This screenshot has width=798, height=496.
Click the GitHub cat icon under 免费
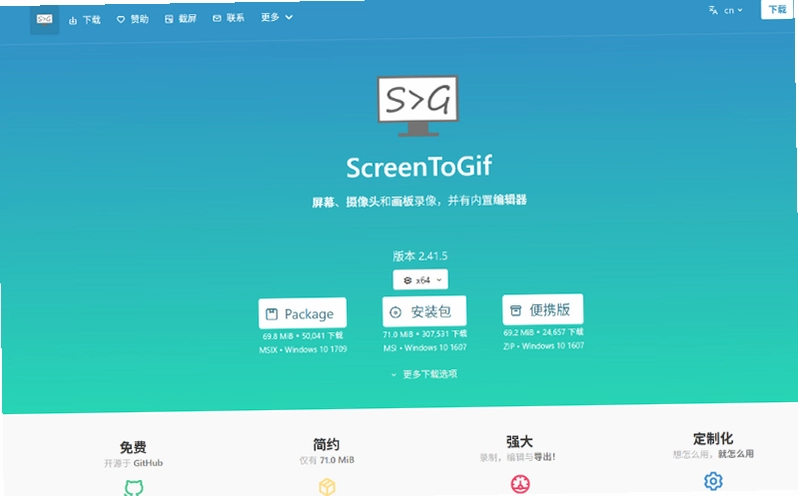pyautogui.click(x=134, y=488)
